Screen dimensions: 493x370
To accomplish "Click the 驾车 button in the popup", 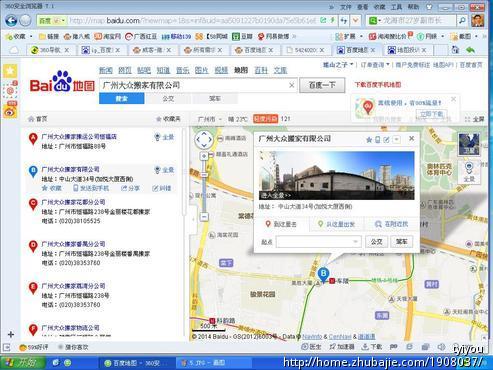I will (x=402, y=242).
